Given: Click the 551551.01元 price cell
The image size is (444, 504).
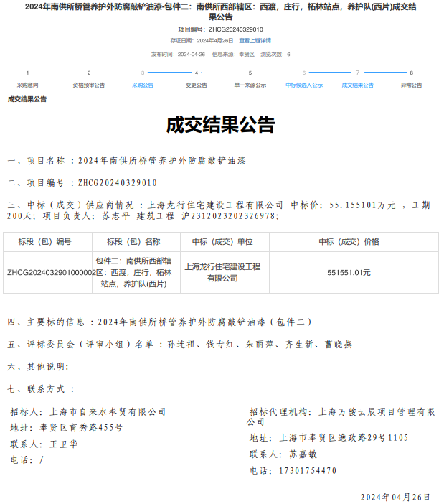Looking at the screenshot, I should tap(349, 273).
